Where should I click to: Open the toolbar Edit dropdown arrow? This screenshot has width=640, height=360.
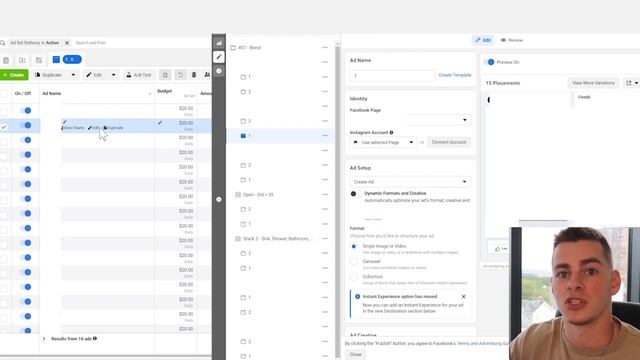pos(113,75)
